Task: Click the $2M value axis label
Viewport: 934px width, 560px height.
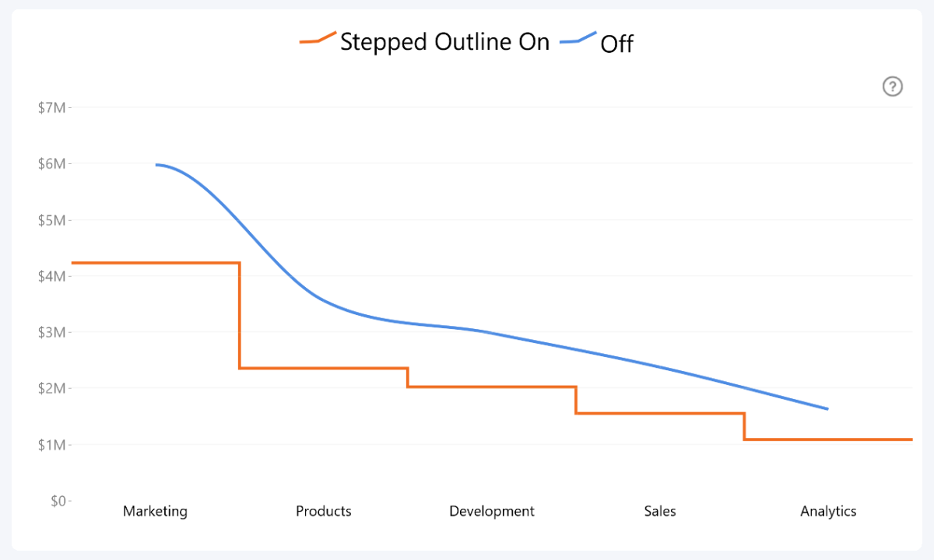Action: coord(52,388)
